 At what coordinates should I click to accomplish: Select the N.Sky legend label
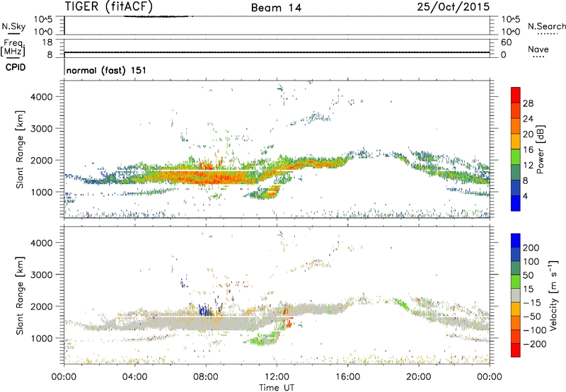(x=13, y=26)
